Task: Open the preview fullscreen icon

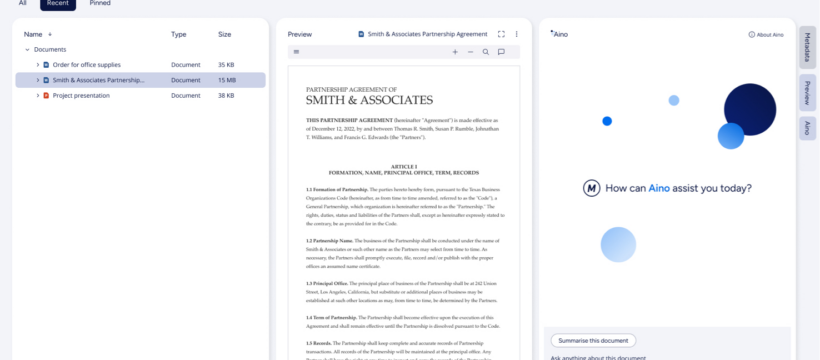Action: point(501,34)
